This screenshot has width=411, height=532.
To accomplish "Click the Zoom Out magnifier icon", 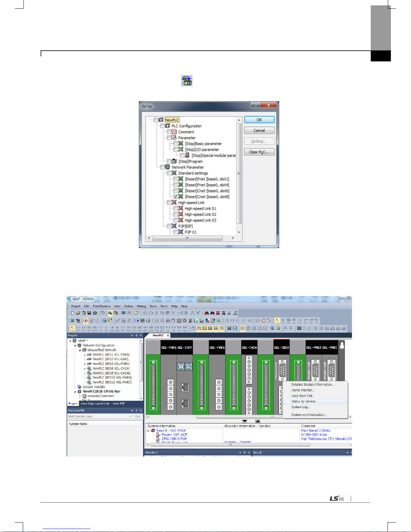I will pos(278,328).
